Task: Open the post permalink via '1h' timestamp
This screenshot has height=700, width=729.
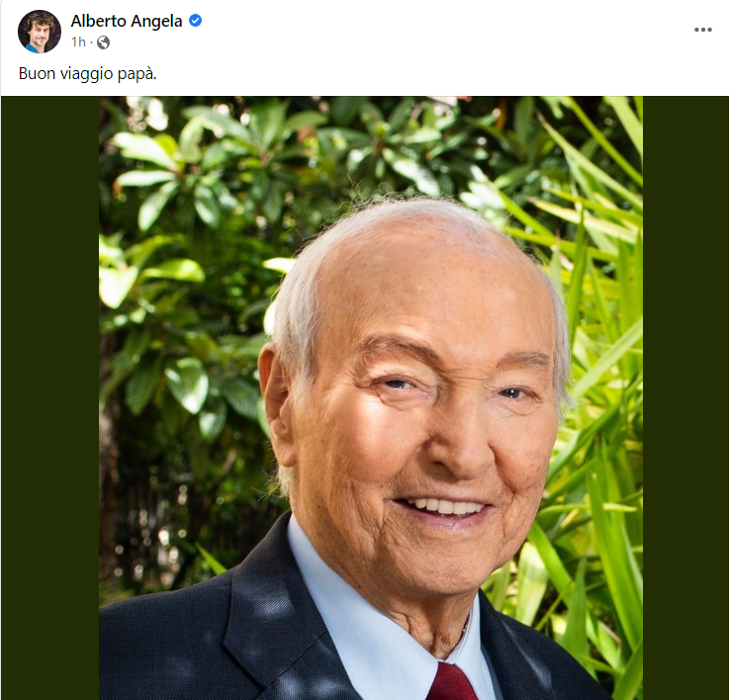Action: tap(78, 43)
